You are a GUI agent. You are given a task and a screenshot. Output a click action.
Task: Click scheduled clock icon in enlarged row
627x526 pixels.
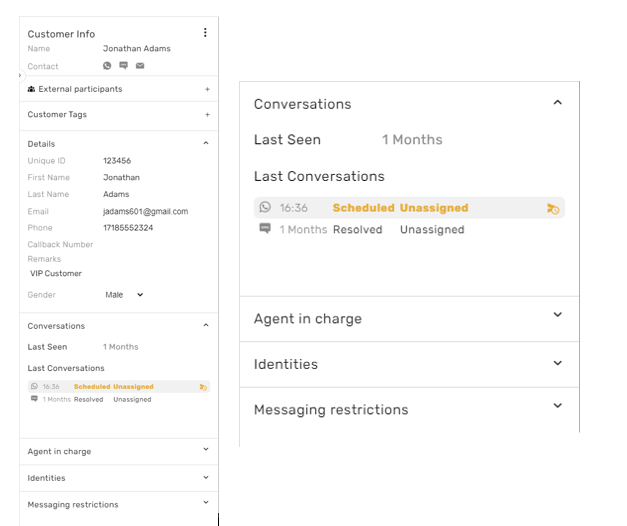pyautogui.click(x=553, y=208)
